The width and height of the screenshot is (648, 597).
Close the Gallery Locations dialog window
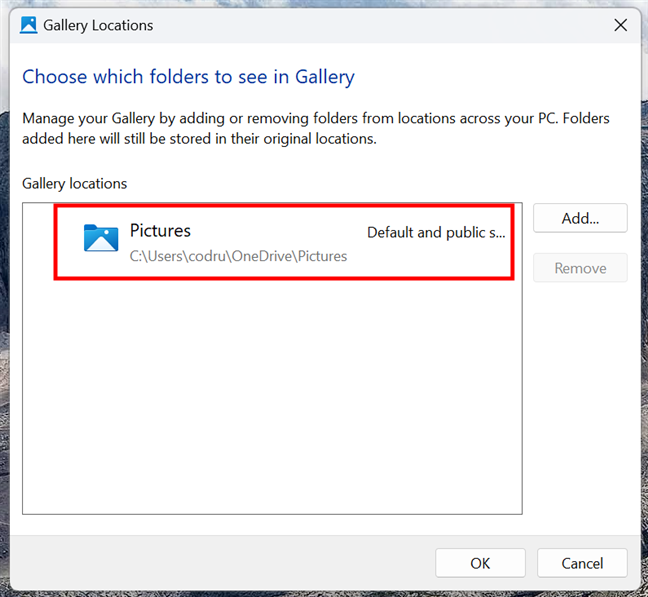tap(618, 24)
